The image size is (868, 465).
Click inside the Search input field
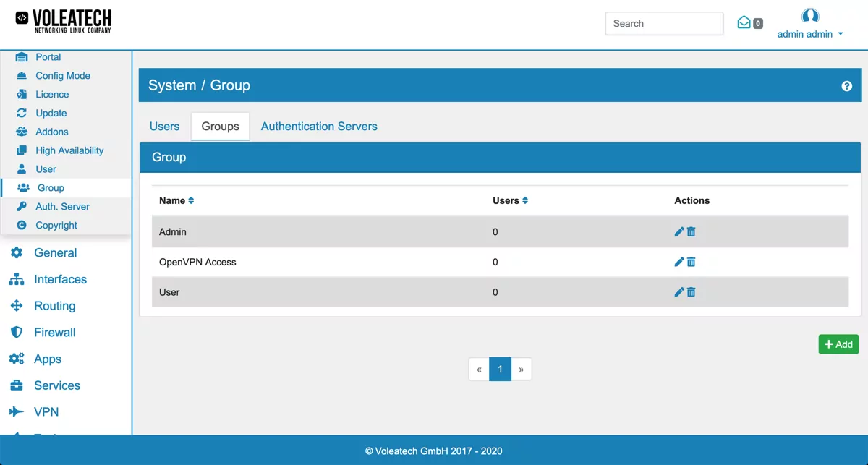pyautogui.click(x=663, y=23)
